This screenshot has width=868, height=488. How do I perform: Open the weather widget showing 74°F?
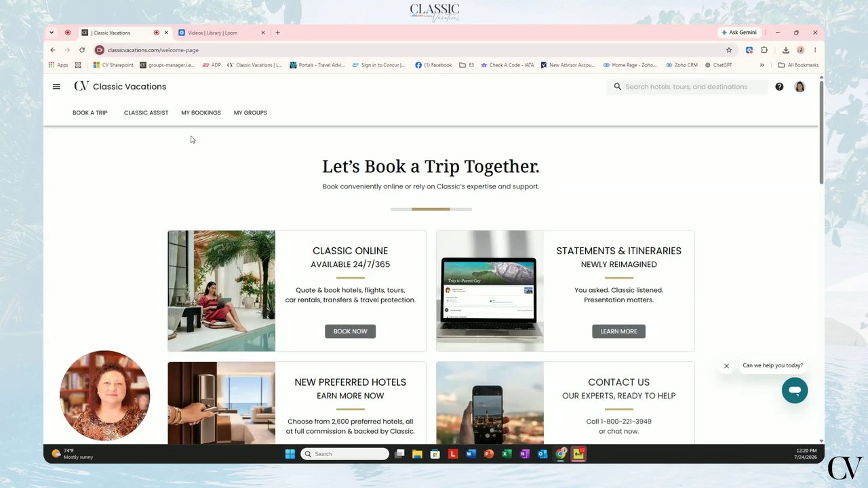tap(73, 454)
